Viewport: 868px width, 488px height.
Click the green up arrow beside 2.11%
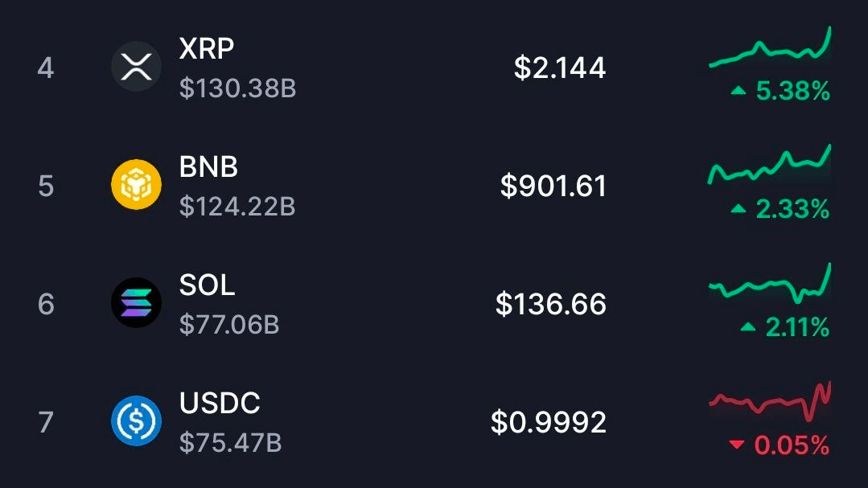click(x=747, y=327)
